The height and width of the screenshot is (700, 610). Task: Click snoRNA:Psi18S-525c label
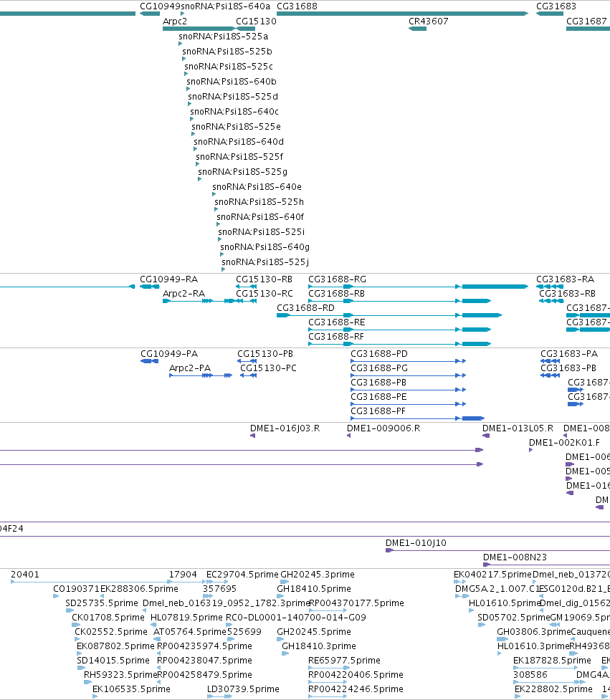click(x=229, y=67)
